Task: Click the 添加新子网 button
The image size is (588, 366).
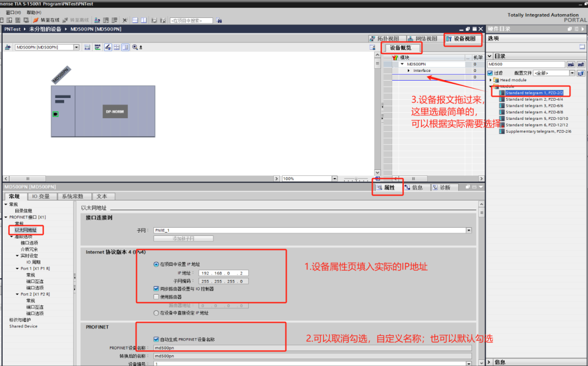Action: pyautogui.click(x=183, y=239)
